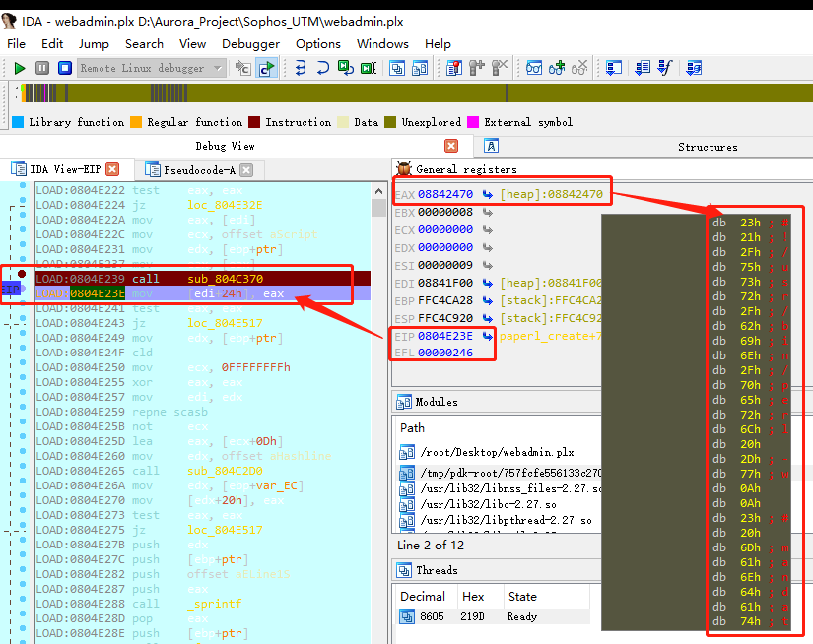Toggle breakpoint dot at 0804E239
The width and height of the screenshot is (813, 644).
tap(22, 274)
